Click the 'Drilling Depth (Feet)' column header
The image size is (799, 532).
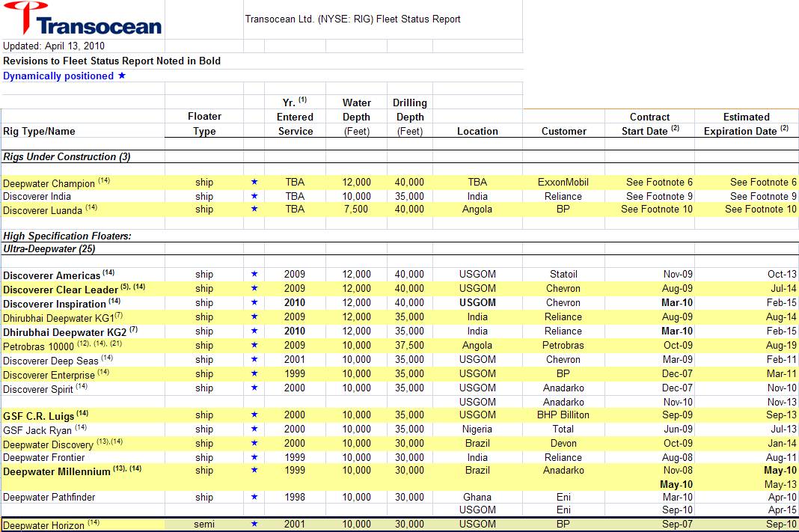410,117
